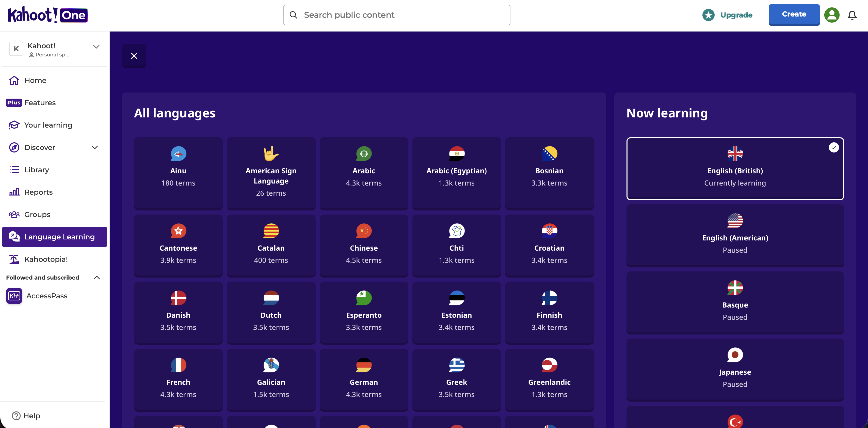This screenshot has height=428, width=868.
Task: Close the language picker panel
Action: tap(134, 56)
